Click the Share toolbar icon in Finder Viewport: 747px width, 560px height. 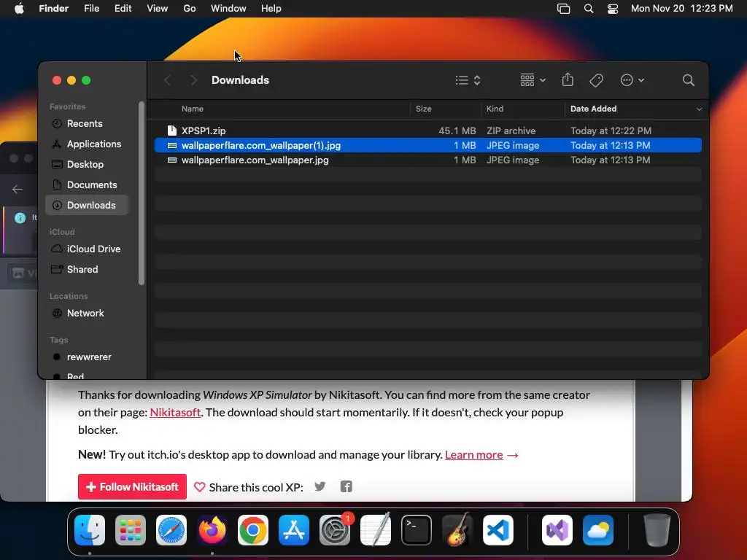tap(568, 79)
